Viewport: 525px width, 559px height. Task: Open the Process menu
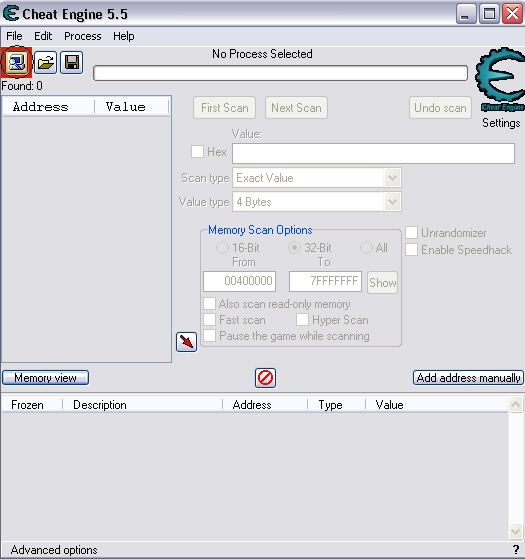(x=83, y=36)
